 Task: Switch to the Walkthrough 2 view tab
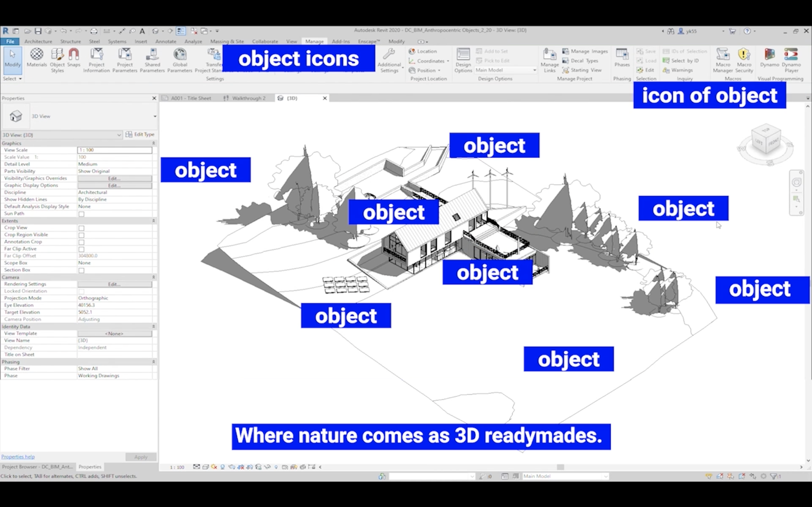click(248, 98)
